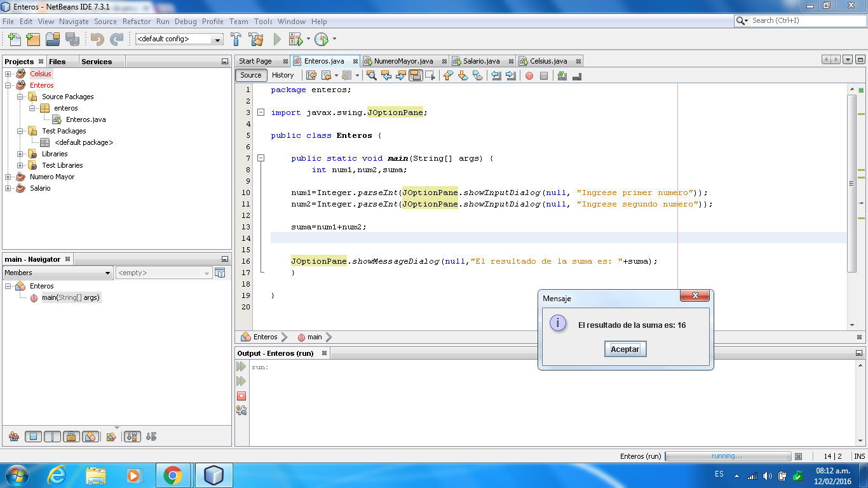Screen dimensions: 868x488
Task: Switch to History view of Enteros.java
Action: (x=283, y=75)
